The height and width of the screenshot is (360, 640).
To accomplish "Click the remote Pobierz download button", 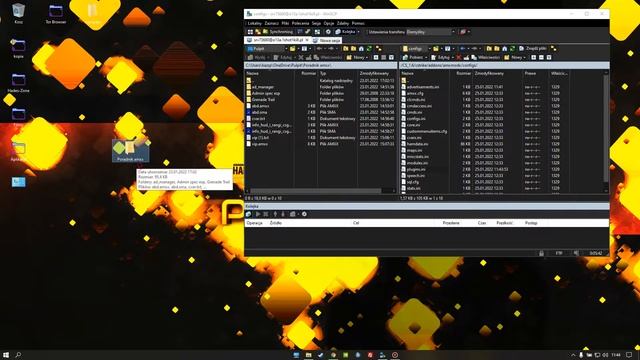I will (413, 58).
